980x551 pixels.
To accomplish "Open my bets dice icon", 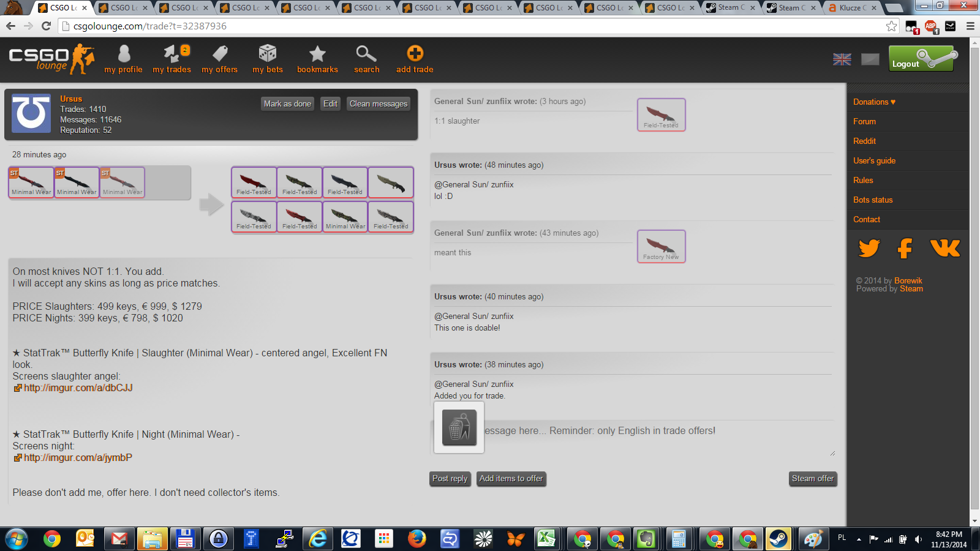I will point(268,54).
